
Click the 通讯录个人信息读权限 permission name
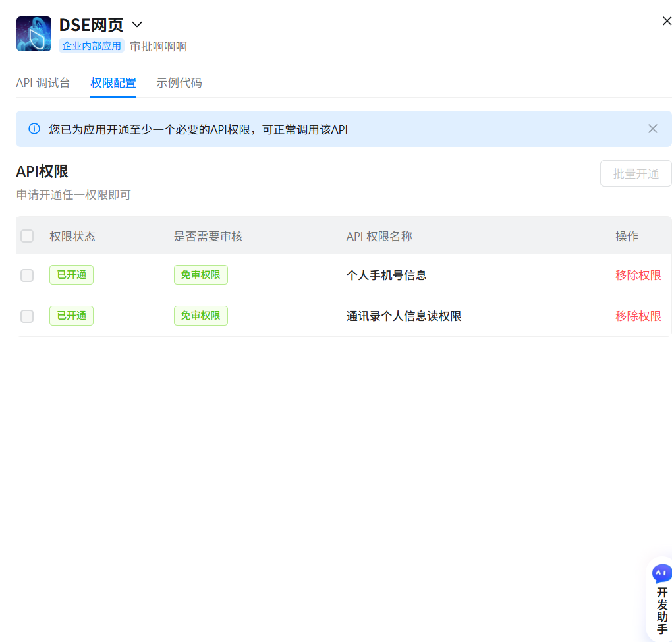coord(404,316)
